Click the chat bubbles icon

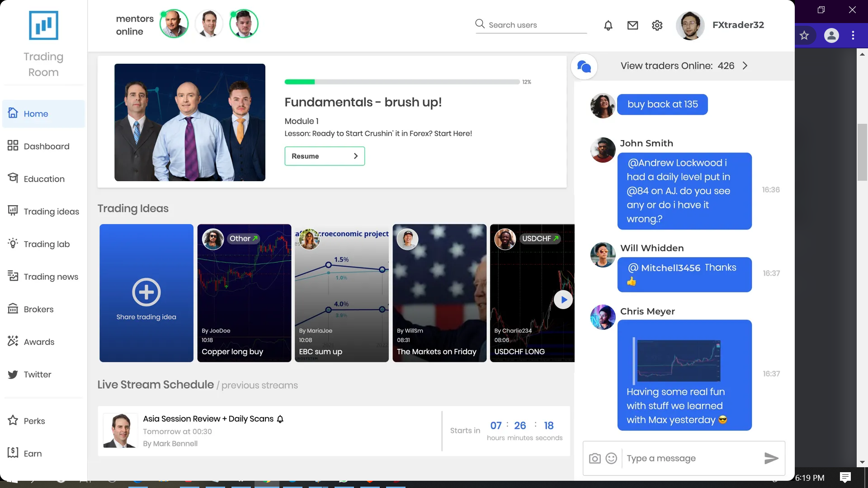coord(584,66)
